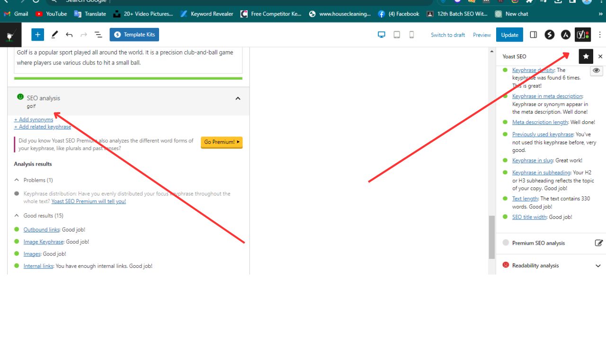This screenshot has height=364, width=606.
Task: Collapse the Good results list
Action: click(18, 215)
